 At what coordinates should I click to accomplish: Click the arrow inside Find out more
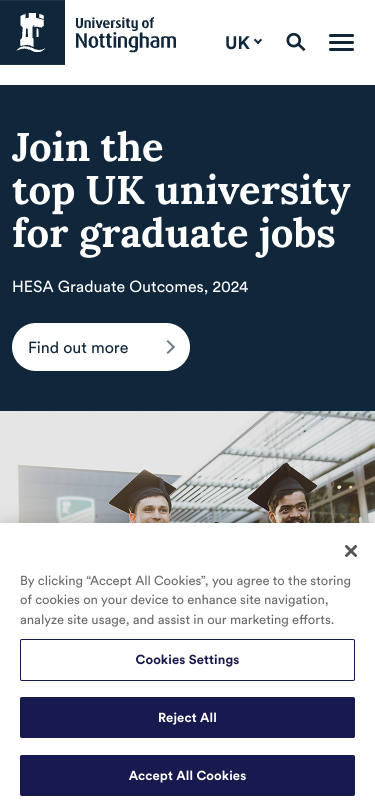pos(171,347)
